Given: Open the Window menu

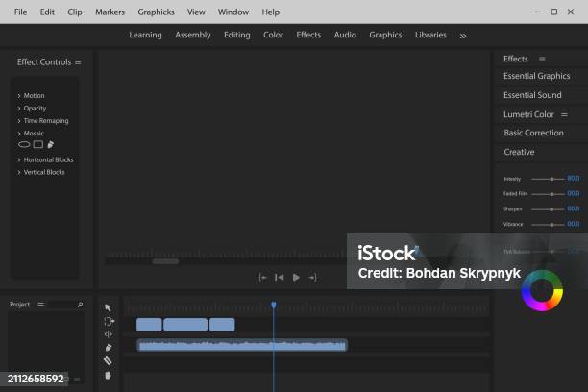Looking at the screenshot, I should point(233,12).
